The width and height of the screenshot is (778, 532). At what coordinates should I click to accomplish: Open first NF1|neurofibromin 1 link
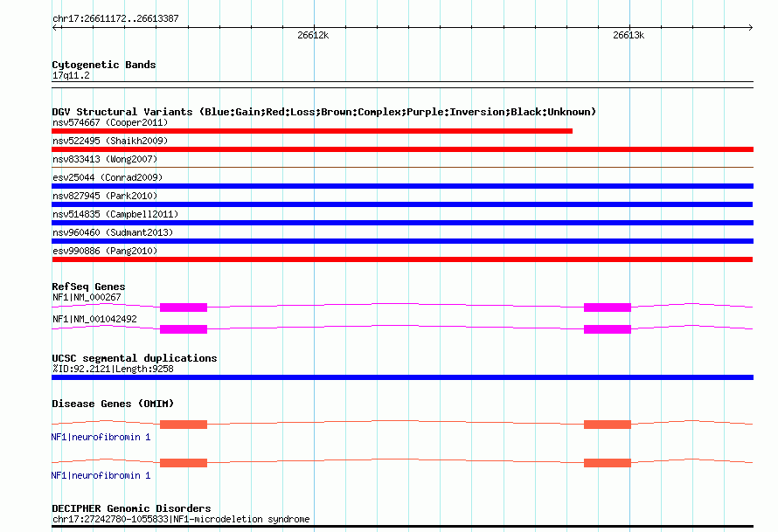tap(101, 437)
